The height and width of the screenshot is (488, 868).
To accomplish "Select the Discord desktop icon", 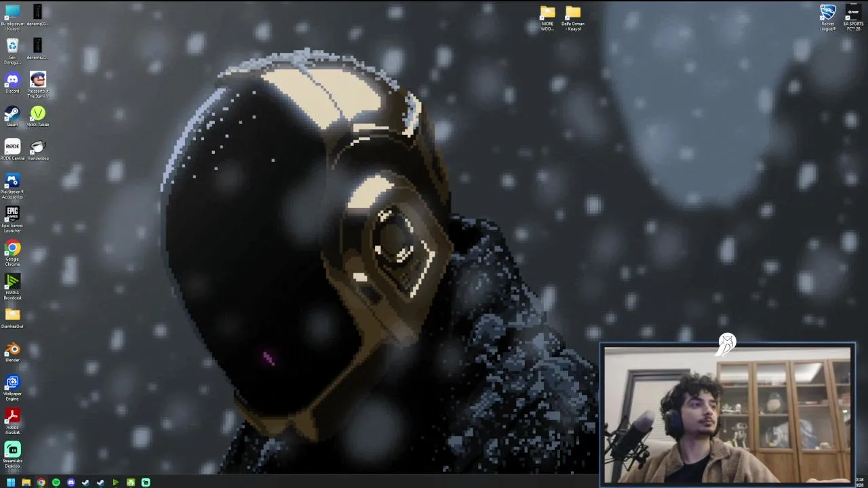I will point(12,79).
